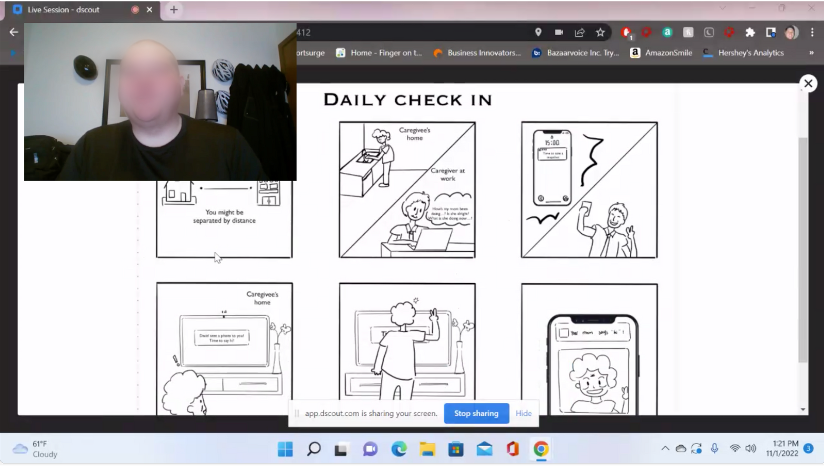Open the weather widget showing 61°F Cloudy
The height and width of the screenshot is (472, 824).
point(36,449)
